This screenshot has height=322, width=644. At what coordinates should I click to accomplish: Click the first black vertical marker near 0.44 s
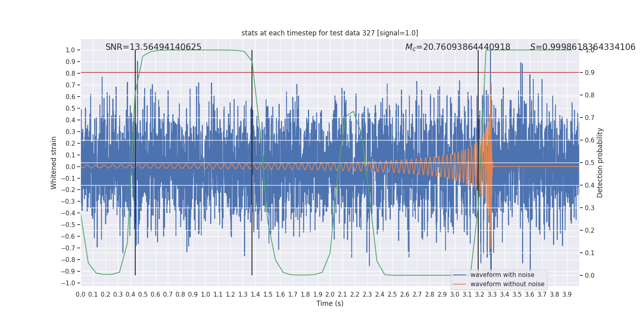[135, 163]
